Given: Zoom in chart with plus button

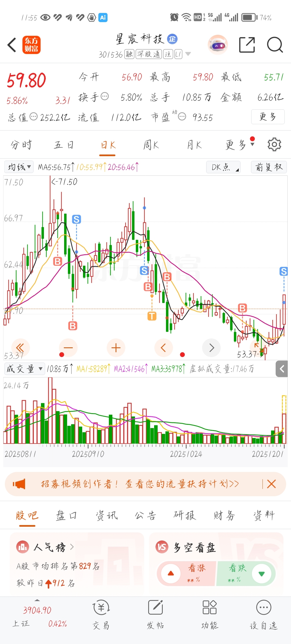Looking at the screenshot, I should pos(116,348).
